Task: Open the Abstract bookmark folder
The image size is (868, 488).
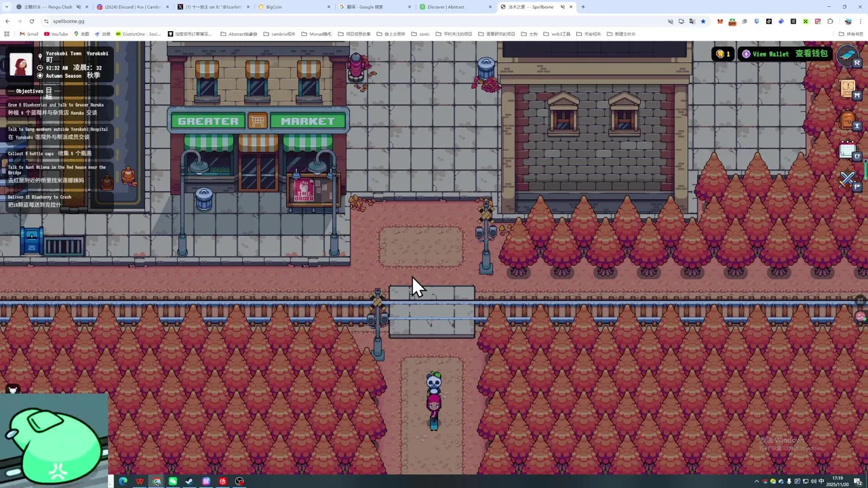Action: (x=237, y=34)
